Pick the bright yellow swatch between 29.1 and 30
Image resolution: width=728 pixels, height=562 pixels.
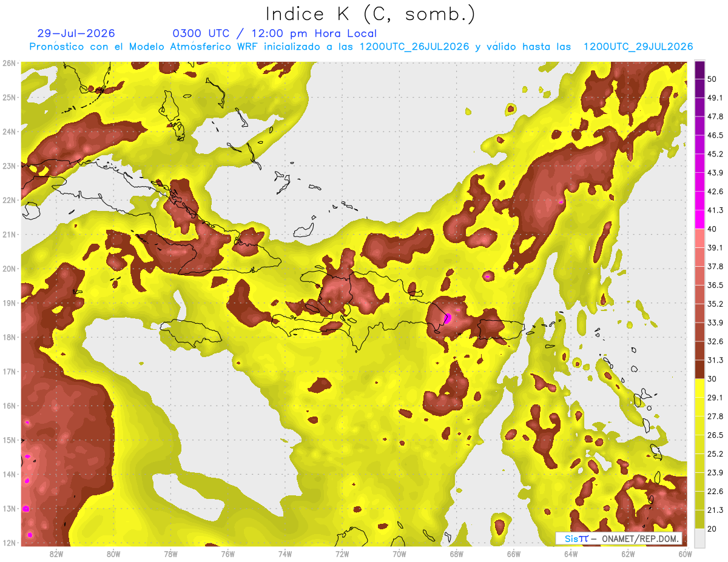pyautogui.click(x=699, y=388)
